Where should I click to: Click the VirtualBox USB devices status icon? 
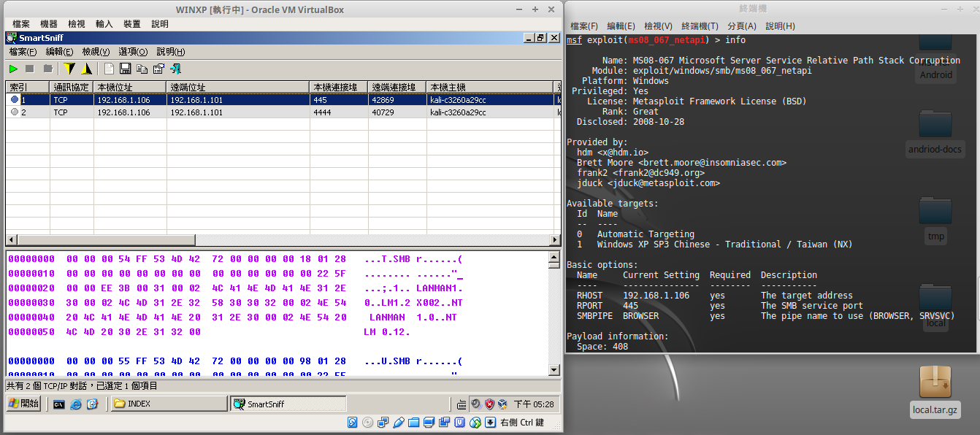[x=399, y=422]
